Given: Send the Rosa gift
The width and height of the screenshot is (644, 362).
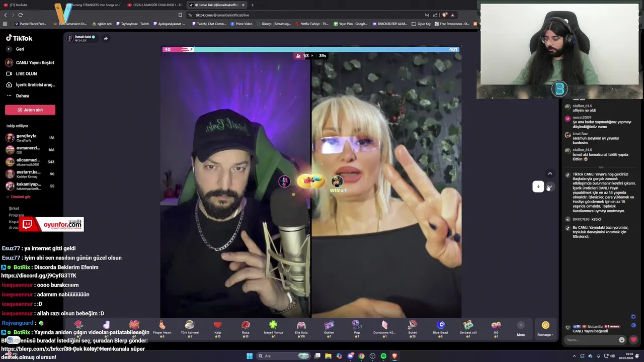Looking at the screenshot, I should pyautogui.click(x=246, y=328).
